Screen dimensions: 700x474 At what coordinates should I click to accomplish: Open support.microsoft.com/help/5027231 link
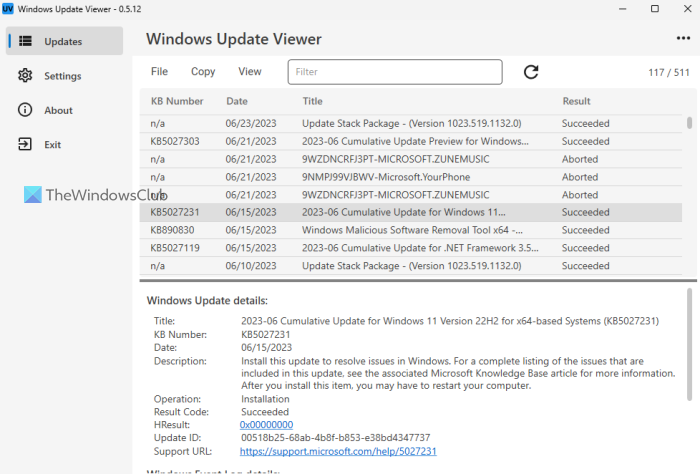pos(338,451)
